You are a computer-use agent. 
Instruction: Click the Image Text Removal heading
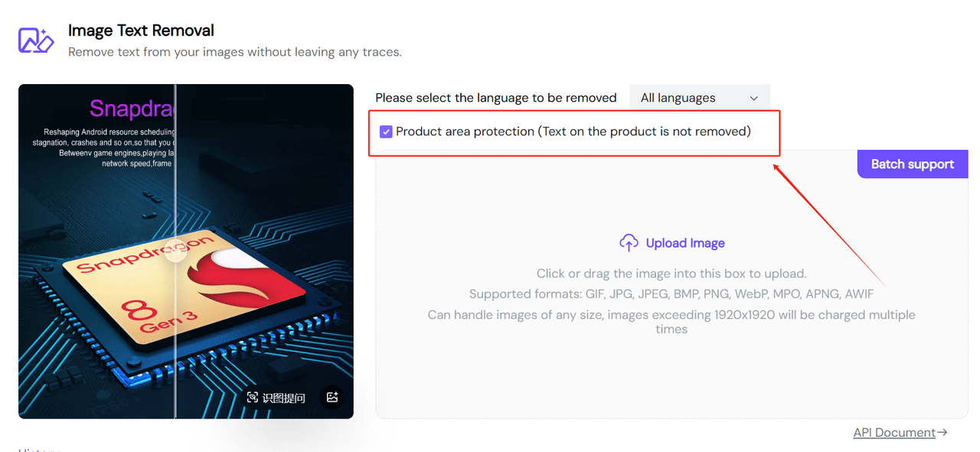(141, 31)
